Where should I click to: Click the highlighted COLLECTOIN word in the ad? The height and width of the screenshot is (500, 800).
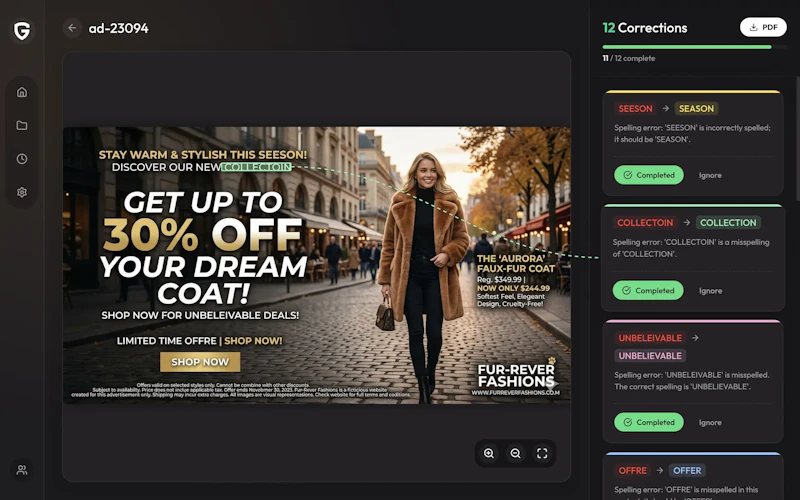[x=257, y=167]
